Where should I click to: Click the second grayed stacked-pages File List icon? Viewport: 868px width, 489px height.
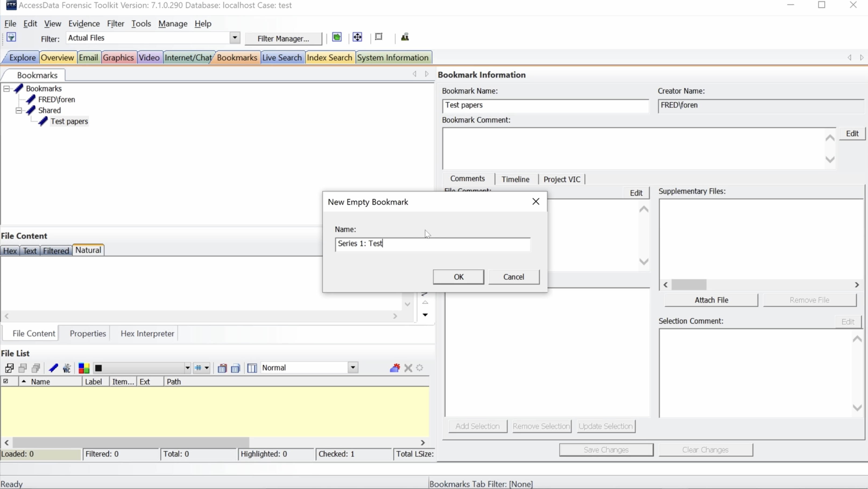coord(36,368)
